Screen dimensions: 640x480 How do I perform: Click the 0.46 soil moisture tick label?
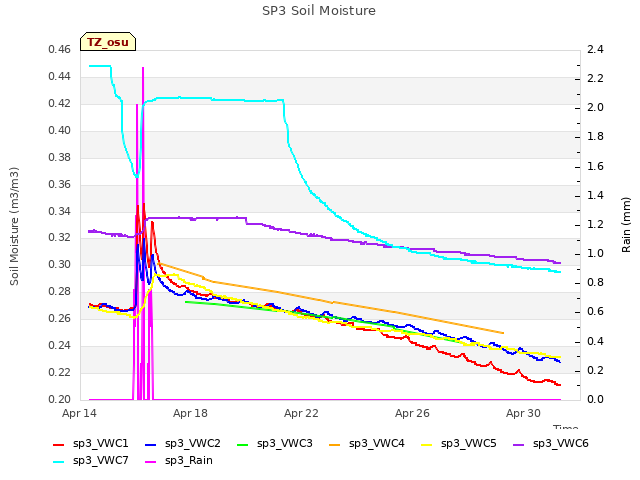59,50
